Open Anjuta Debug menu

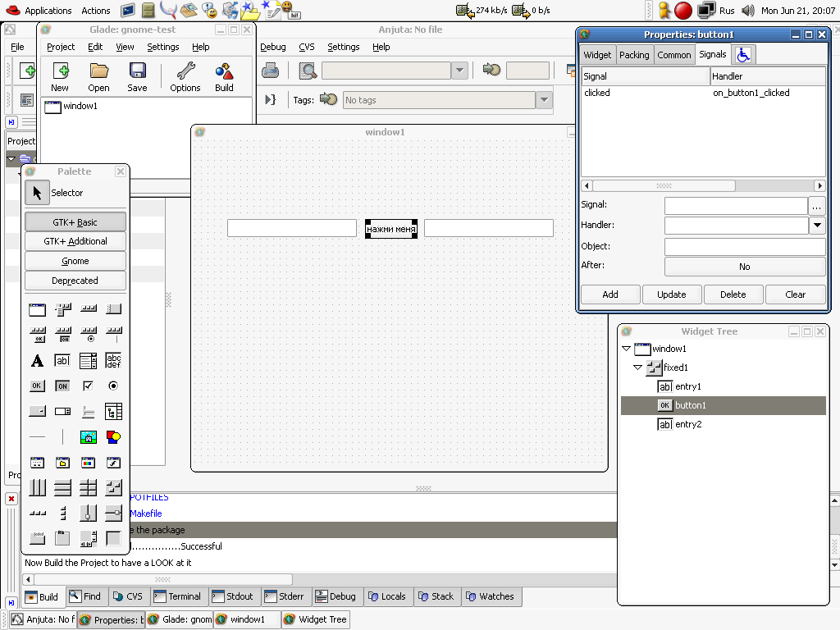273,47
